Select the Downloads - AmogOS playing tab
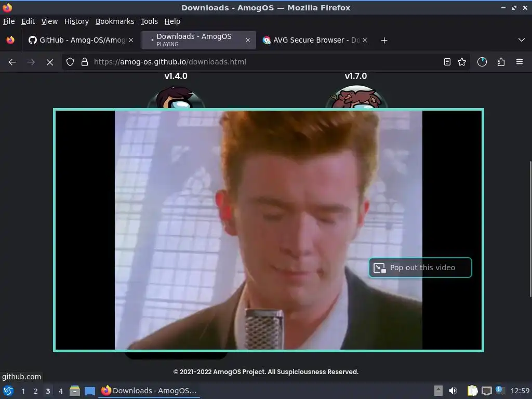Screen dimensions: 532x399 (x=198, y=40)
